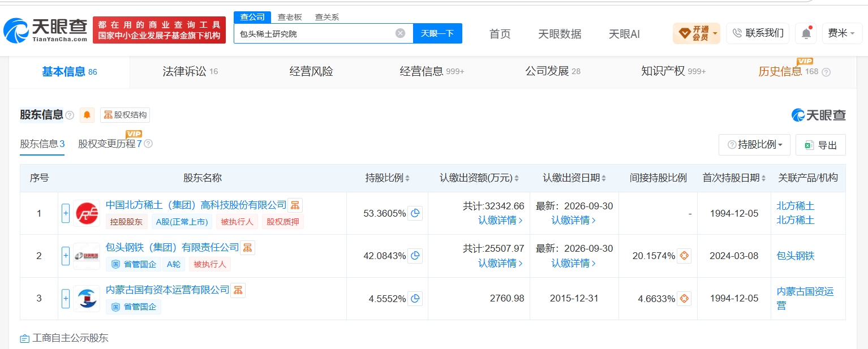Open 天眼AI in top navigation
Image resolution: width=868 pixels, height=349 pixels.
pos(624,34)
